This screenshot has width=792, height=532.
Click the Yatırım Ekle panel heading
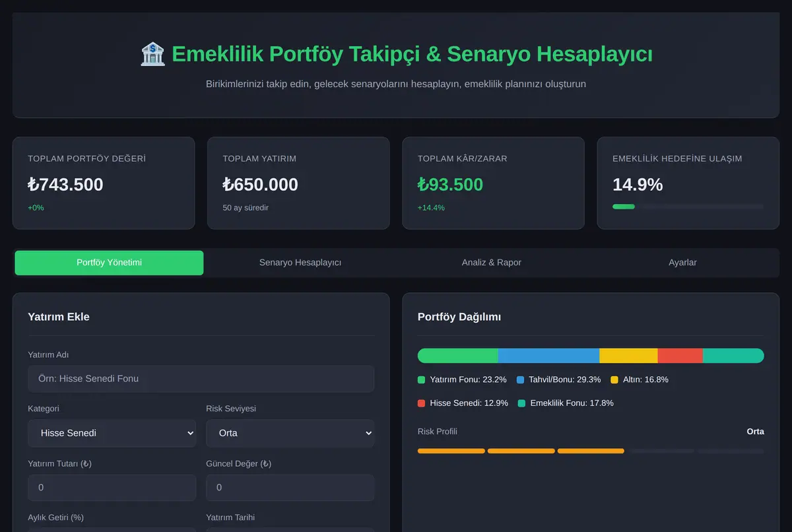tap(59, 317)
